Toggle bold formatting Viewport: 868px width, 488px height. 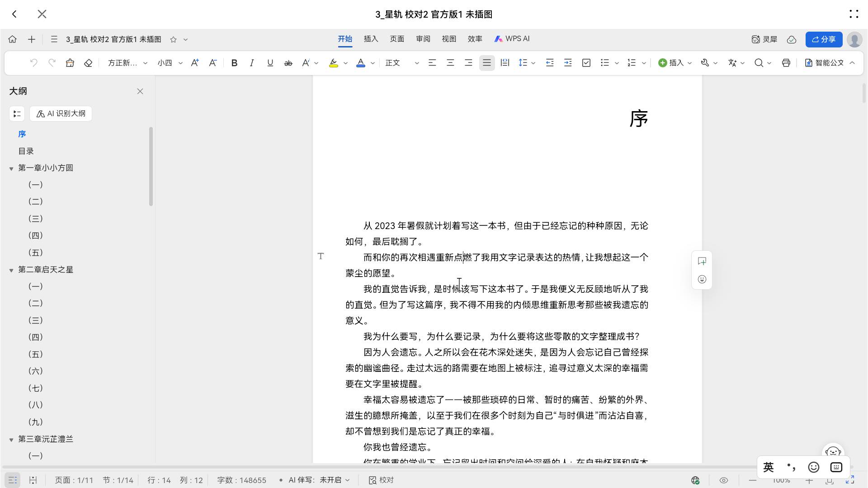click(234, 63)
